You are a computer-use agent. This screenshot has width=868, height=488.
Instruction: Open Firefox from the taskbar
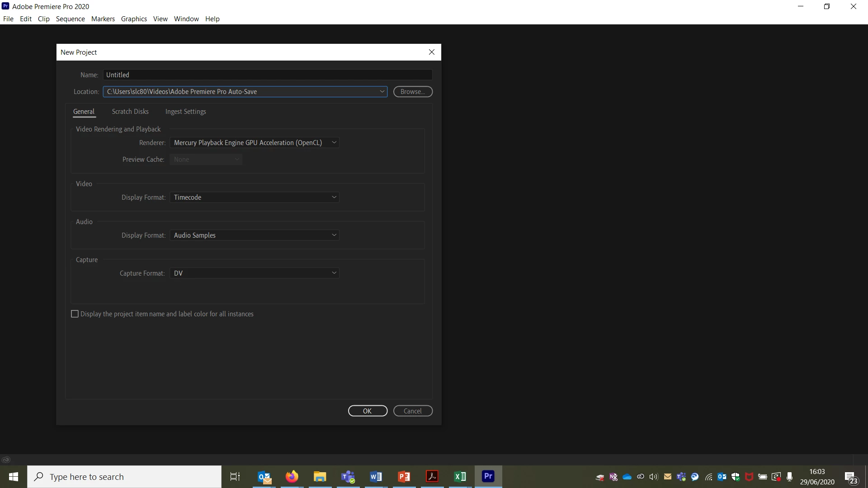[x=292, y=476]
